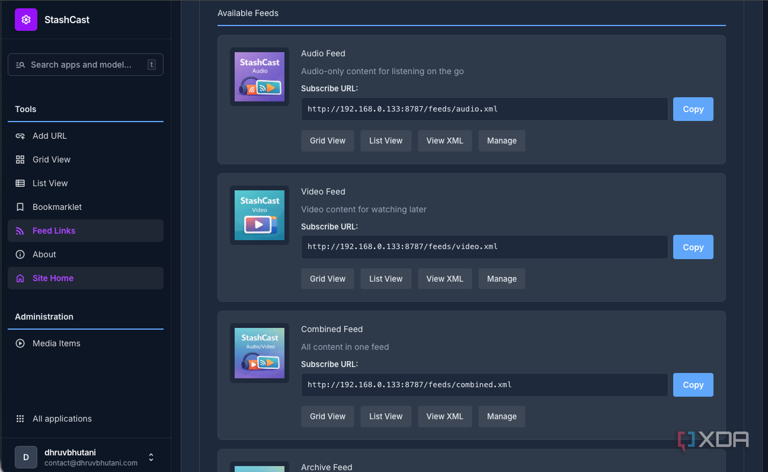Select Feed Links in sidebar
The width and height of the screenshot is (768, 472).
pyautogui.click(x=85, y=231)
